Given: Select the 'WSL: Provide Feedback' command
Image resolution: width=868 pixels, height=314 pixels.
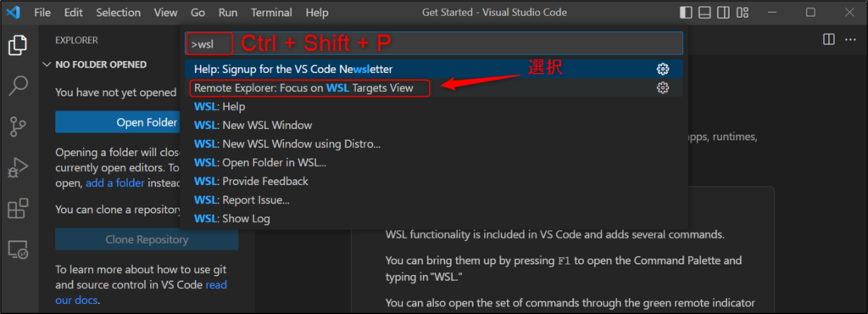Looking at the screenshot, I should [434, 181].
